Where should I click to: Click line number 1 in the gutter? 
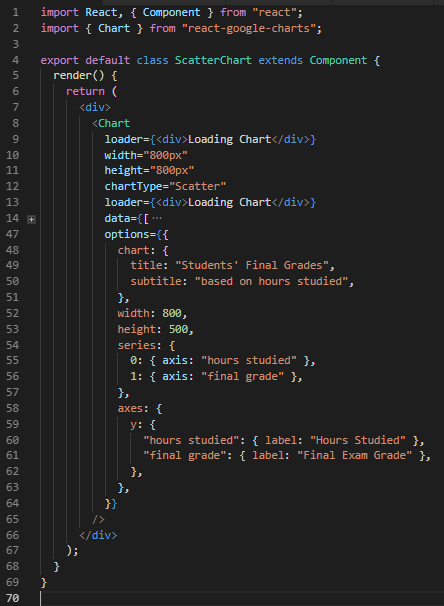coord(15,12)
